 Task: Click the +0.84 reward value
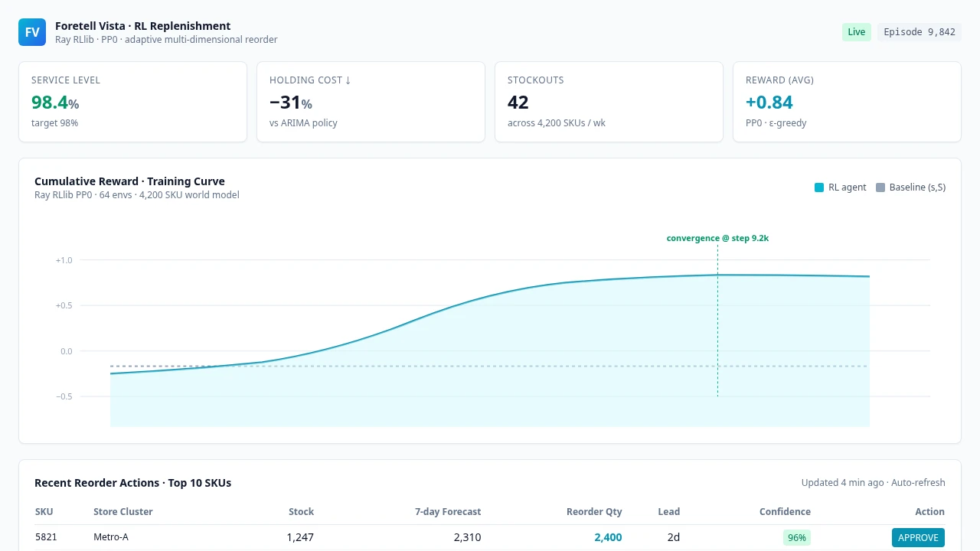point(769,103)
